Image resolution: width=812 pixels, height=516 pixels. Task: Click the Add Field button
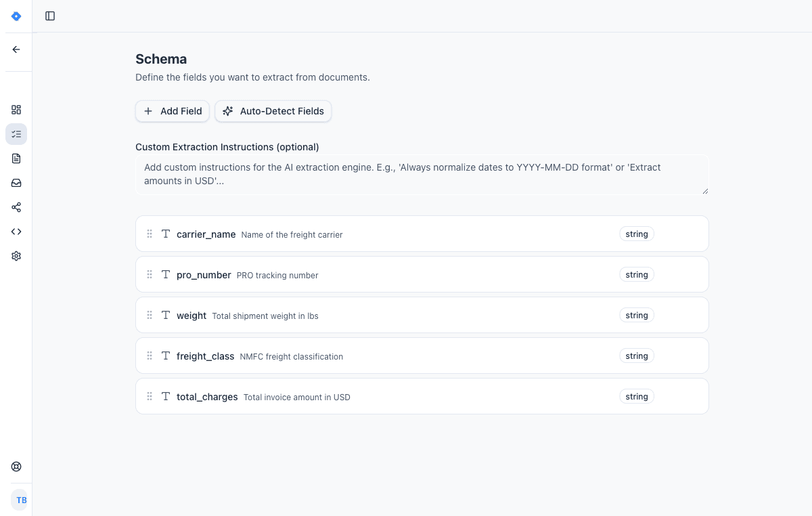[172, 111]
